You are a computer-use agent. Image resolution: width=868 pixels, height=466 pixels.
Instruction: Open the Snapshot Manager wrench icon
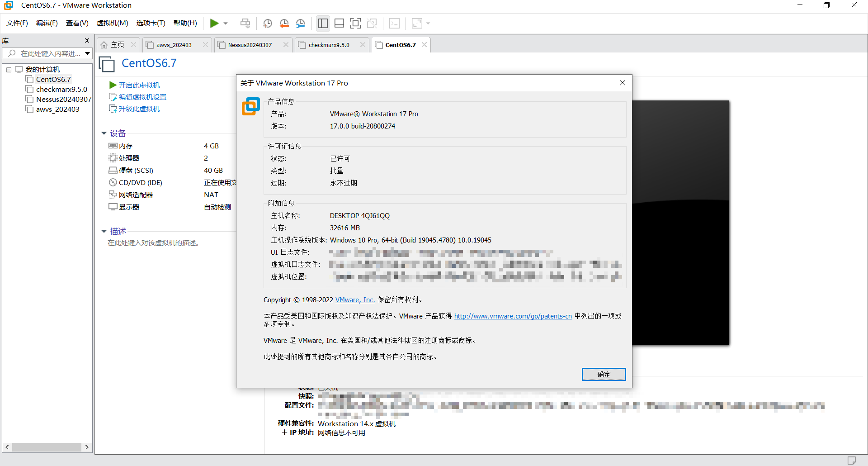(x=300, y=23)
